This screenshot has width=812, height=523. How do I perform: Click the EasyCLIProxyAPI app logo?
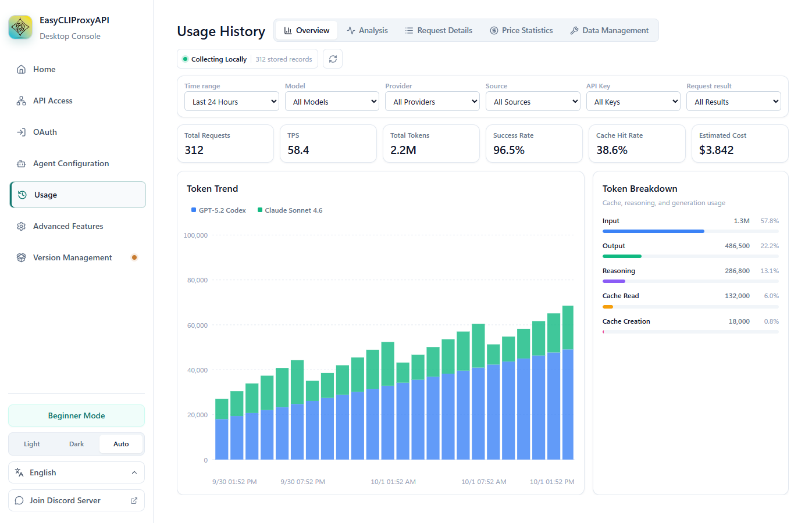(x=20, y=27)
